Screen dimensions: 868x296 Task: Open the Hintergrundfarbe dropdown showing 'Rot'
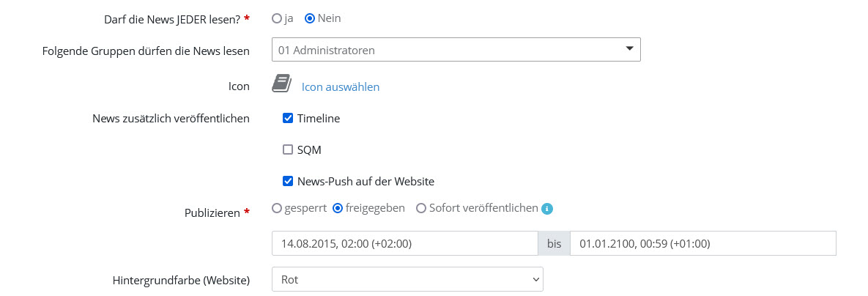(407, 279)
